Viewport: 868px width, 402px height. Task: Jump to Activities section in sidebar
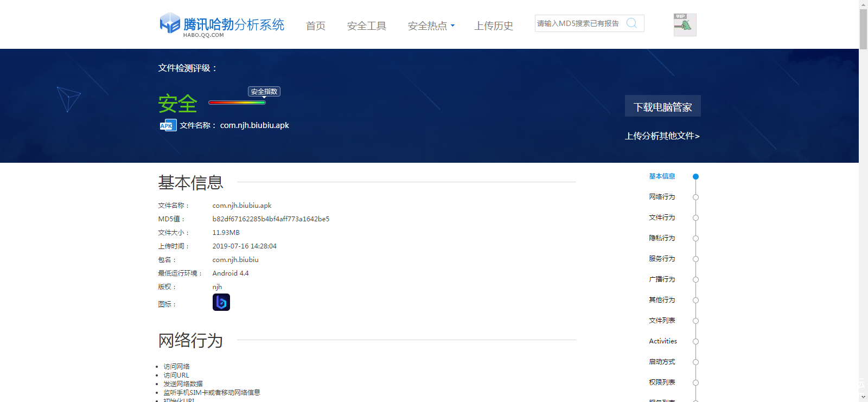pyautogui.click(x=663, y=341)
